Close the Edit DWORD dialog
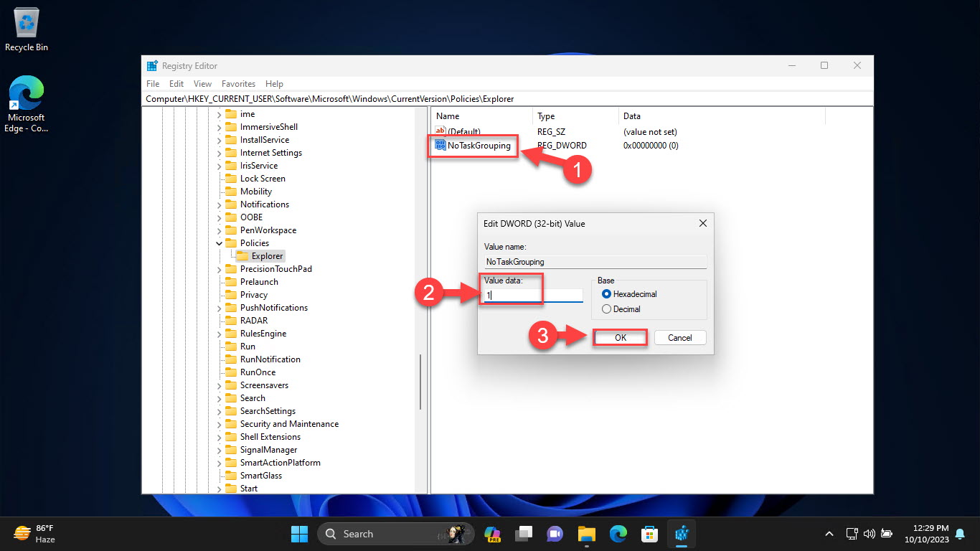This screenshot has width=980, height=551. point(702,224)
